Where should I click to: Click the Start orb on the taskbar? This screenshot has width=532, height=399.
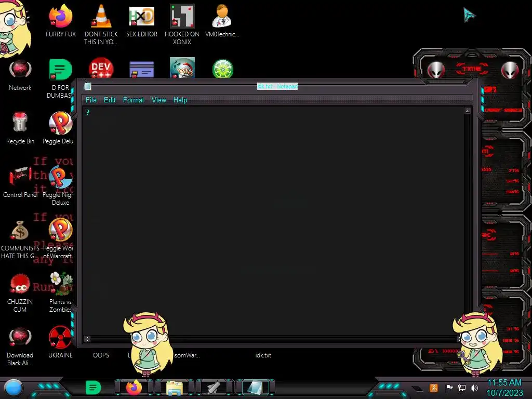(14, 388)
